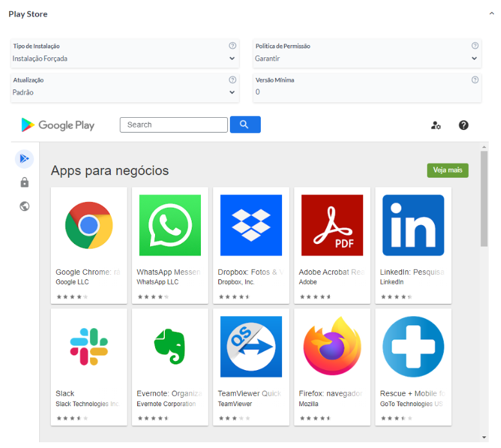Click the Google LLC developer name
The width and height of the screenshot is (501, 448).
pos(72,282)
